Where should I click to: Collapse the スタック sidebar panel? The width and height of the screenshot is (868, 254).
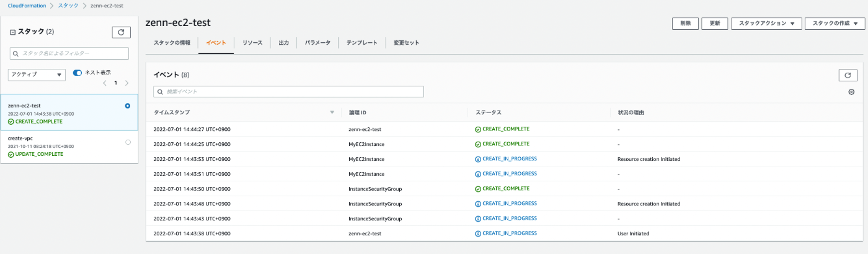click(x=12, y=32)
